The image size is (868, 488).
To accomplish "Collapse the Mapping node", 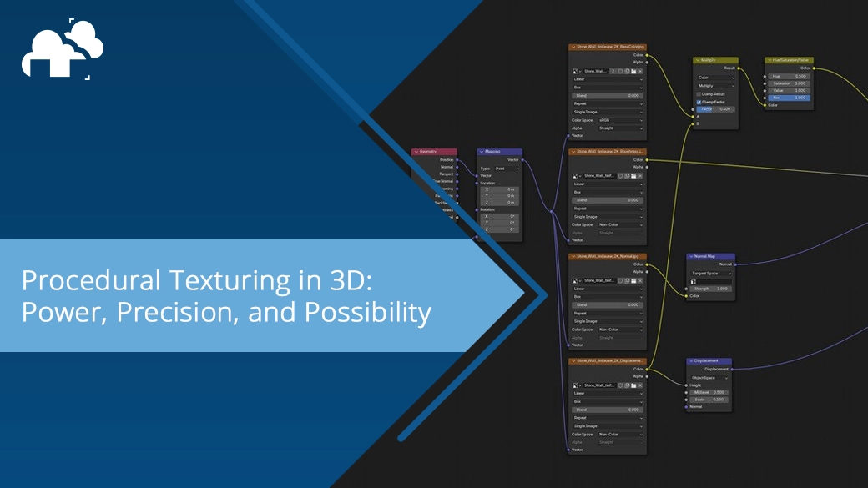I will (x=482, y=152).
